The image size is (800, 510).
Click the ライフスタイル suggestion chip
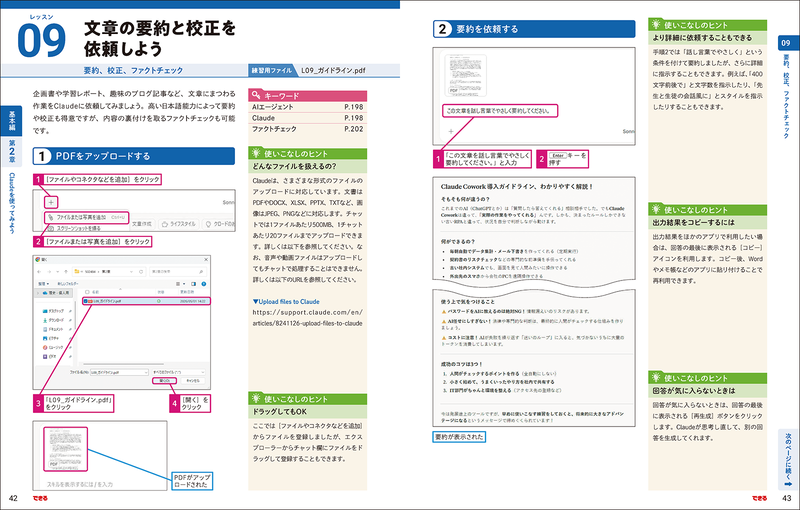179,224
